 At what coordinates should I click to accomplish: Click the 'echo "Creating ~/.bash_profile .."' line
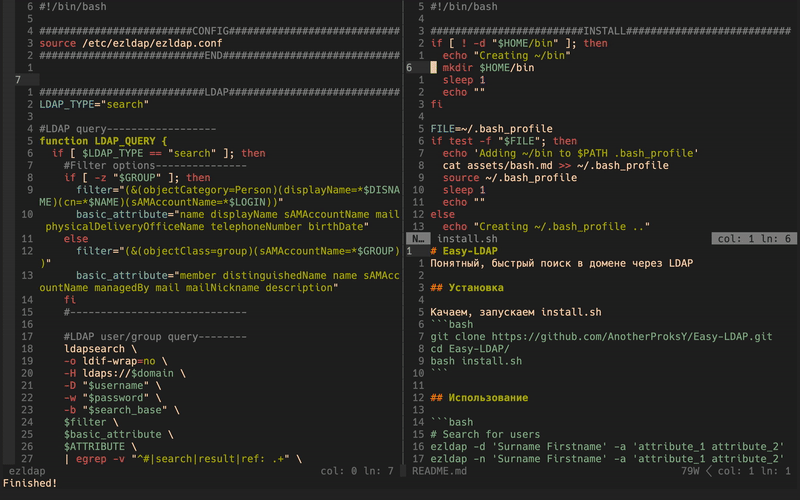[546, 227]
